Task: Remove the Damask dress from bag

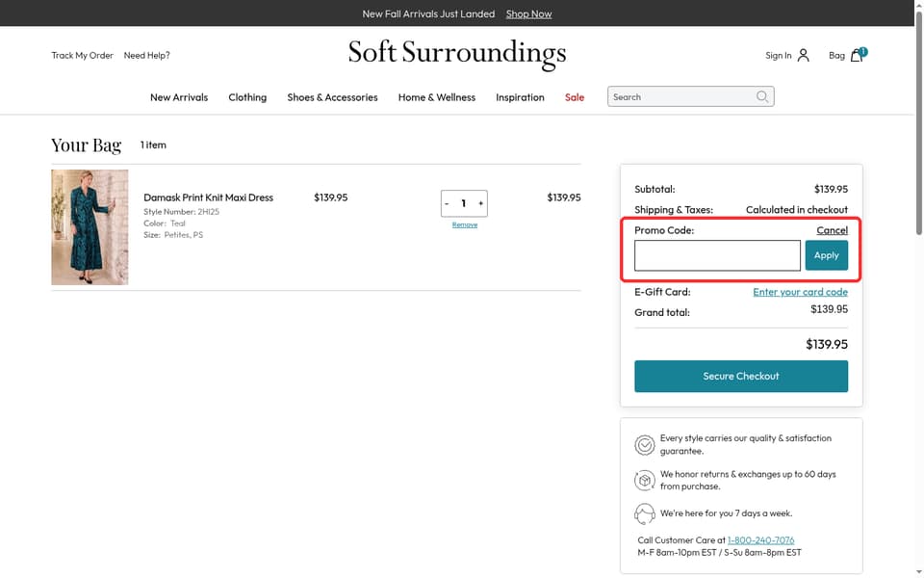Action: coord(464,224)
